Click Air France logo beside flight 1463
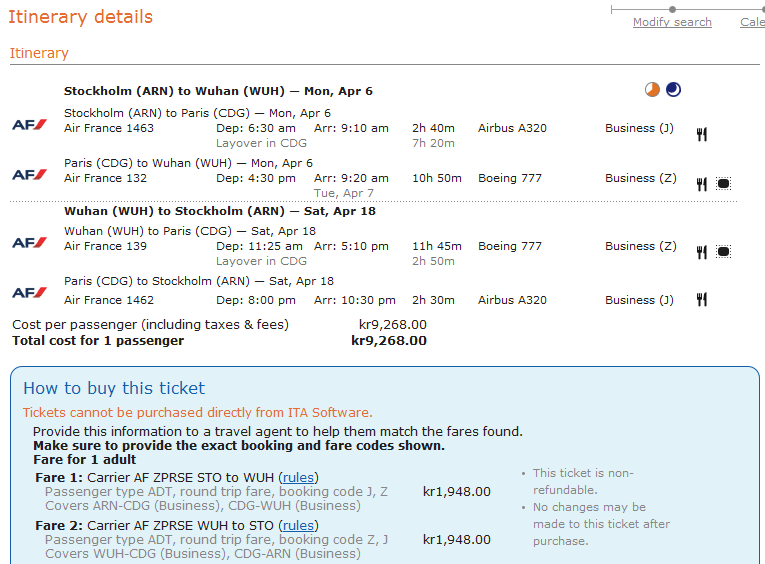 coord(29,125)
